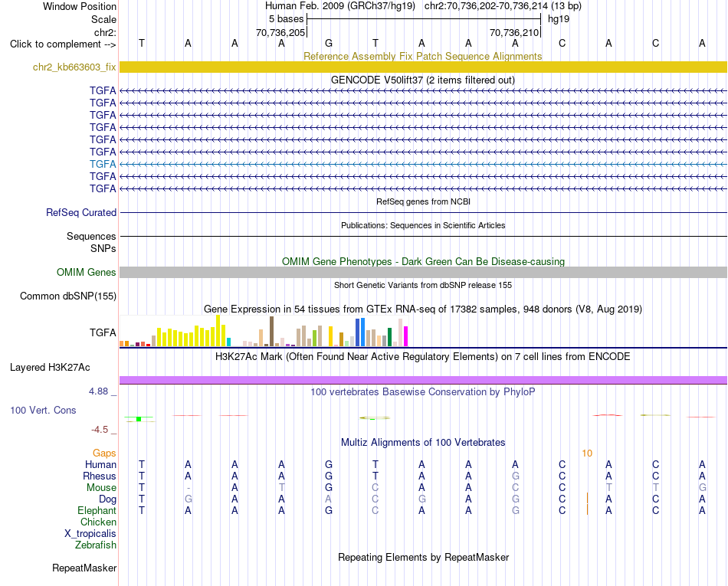Open the Reference Assembly Fix Patch Sequence Alignments title

coord(422,56)
